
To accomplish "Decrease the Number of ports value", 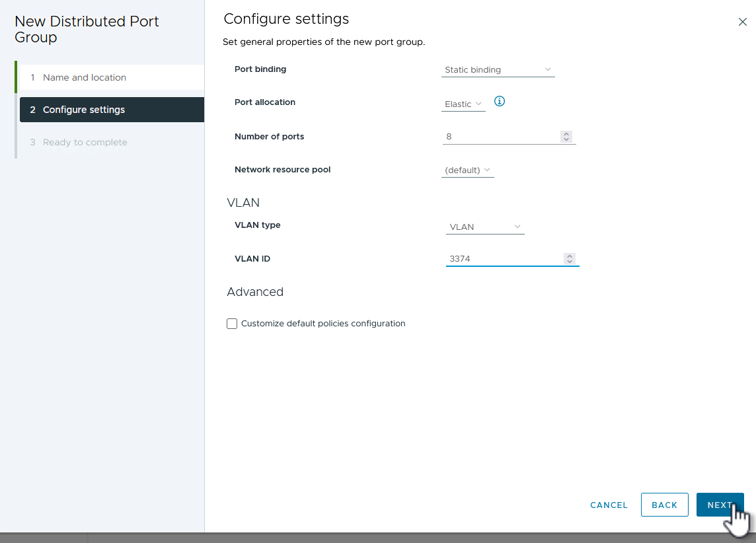I will coord(566,139).
